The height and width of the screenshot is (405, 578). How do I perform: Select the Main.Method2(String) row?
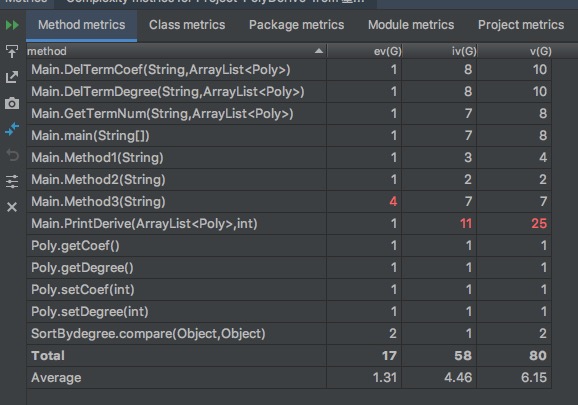289,179
